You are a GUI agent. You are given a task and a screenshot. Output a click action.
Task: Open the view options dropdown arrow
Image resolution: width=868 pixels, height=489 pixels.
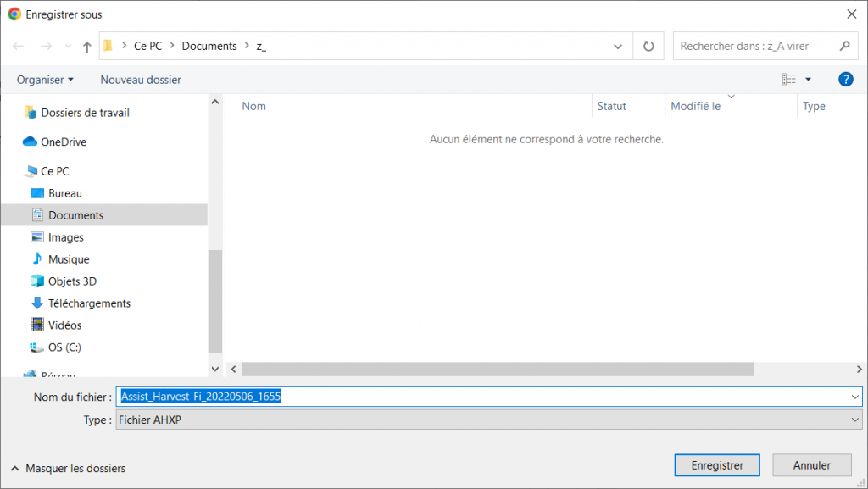(x=808, y=80)
